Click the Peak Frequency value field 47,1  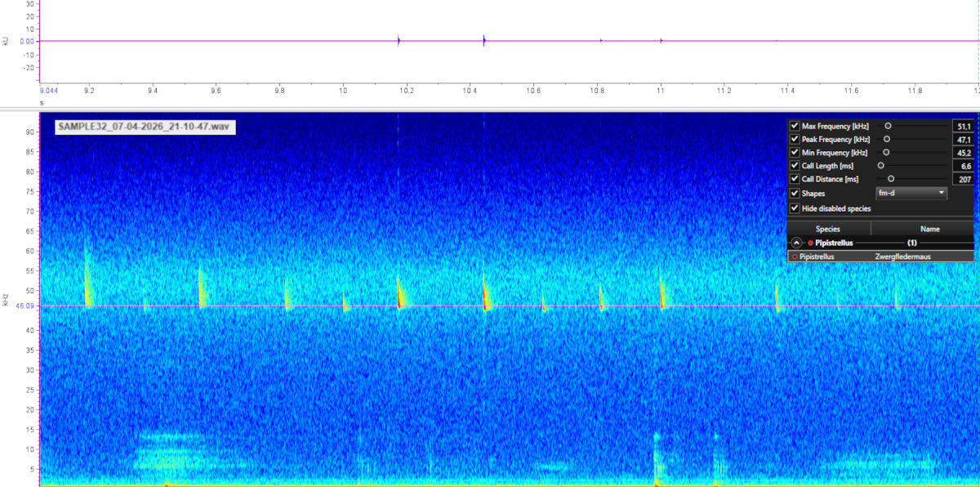click(962, 140)
